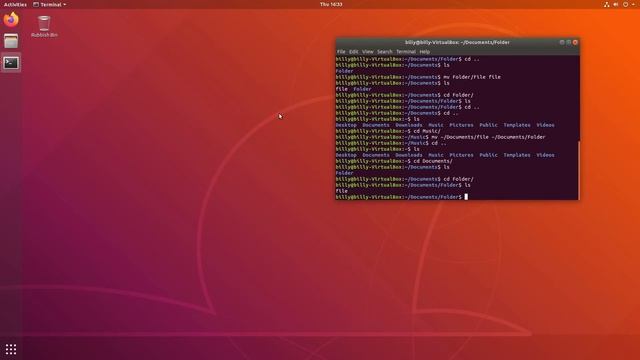The width and height of the screenshot is (640, 360).
Task: Open the Search menu in Terminal
Action: 384,52
